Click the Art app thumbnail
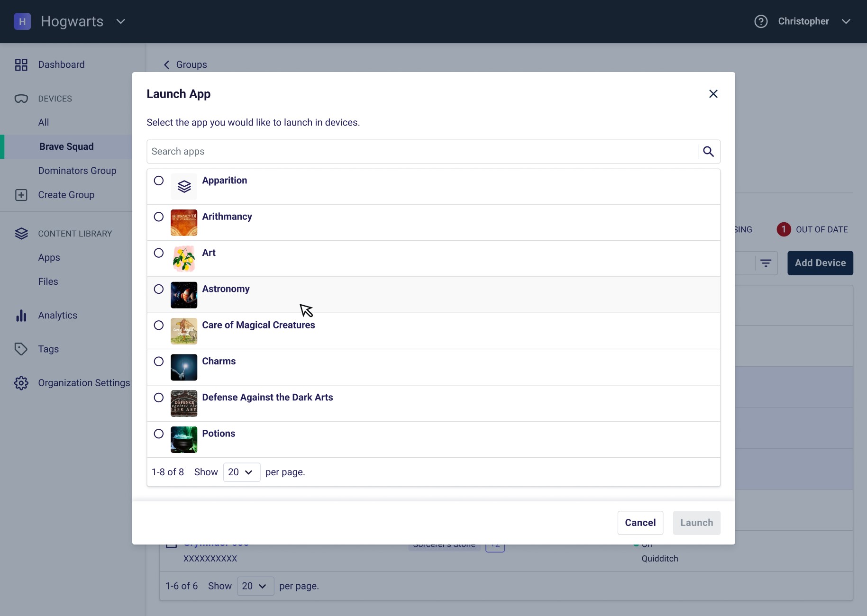 pos(184,259)
